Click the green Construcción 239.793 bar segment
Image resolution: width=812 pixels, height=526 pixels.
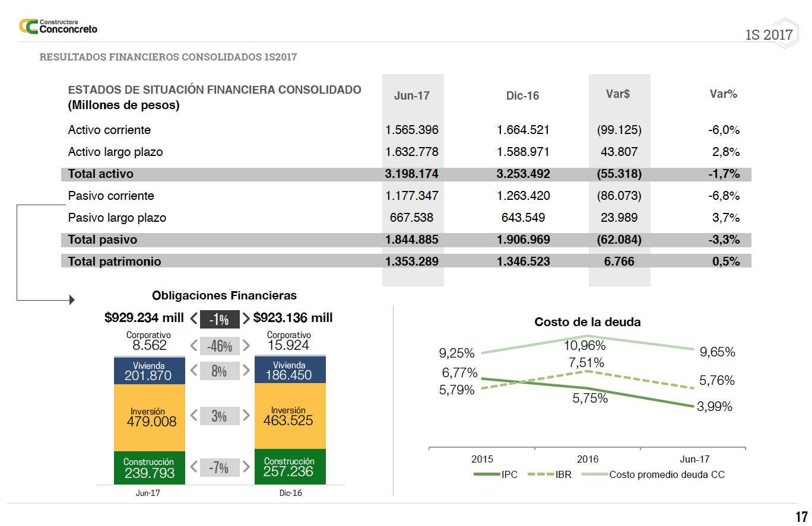pyautogui.click(x=148, y=468)
